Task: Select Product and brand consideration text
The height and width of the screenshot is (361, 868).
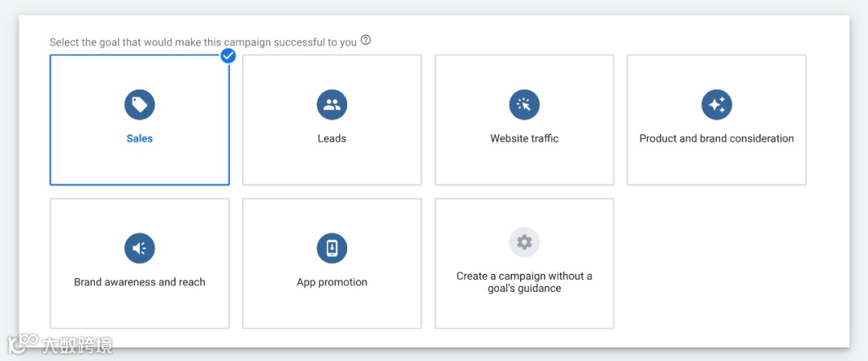Action: pos(716,138)
